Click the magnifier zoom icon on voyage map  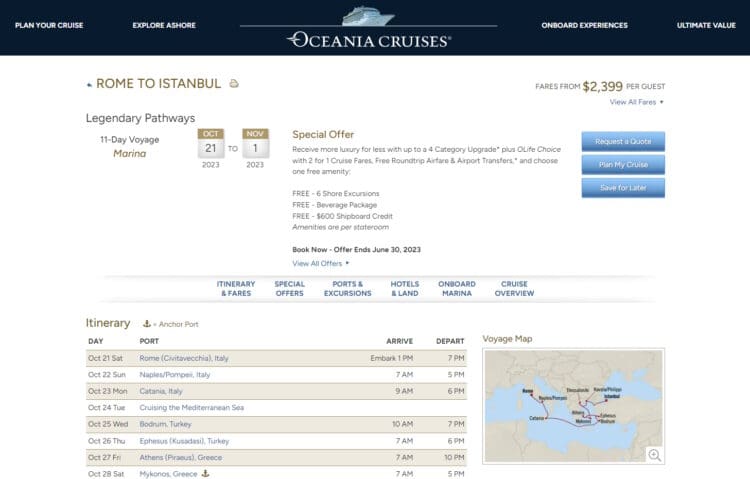654,455
